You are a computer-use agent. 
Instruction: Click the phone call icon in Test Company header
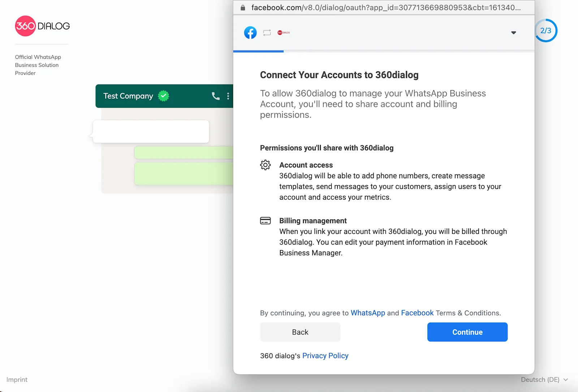pos(216,96)
